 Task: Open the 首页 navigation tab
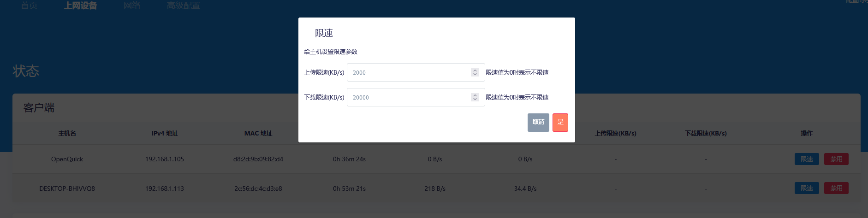(x=29, y=6)
